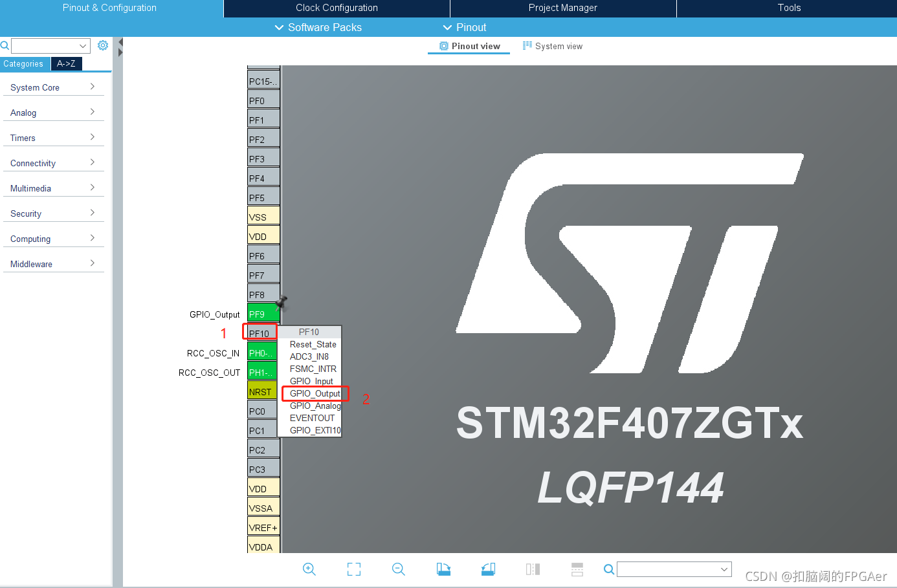Switch to Pinout view
The width and height of the screenshot is (897, 588).
[469, 46]
